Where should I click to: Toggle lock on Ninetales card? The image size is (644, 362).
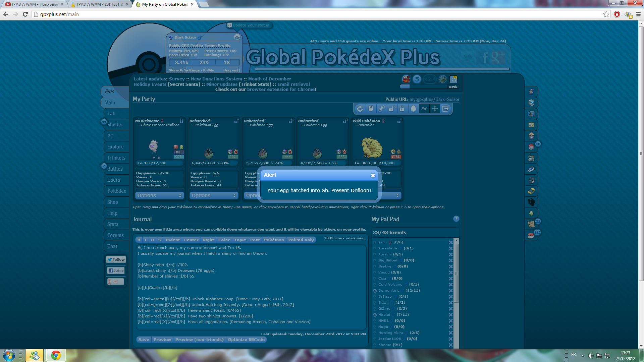(x=399, y=121)
